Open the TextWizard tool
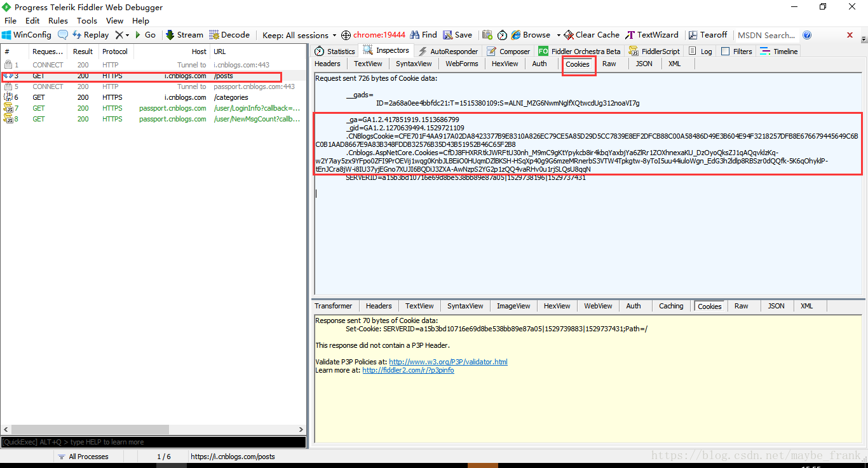This screenshot has height=468, width=868. pos(652,35)
